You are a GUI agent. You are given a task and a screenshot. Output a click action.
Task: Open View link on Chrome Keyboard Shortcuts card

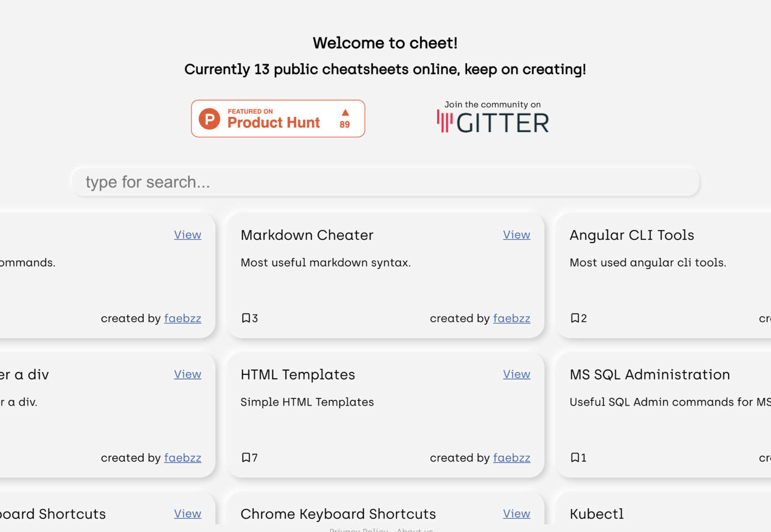[517, 514]
